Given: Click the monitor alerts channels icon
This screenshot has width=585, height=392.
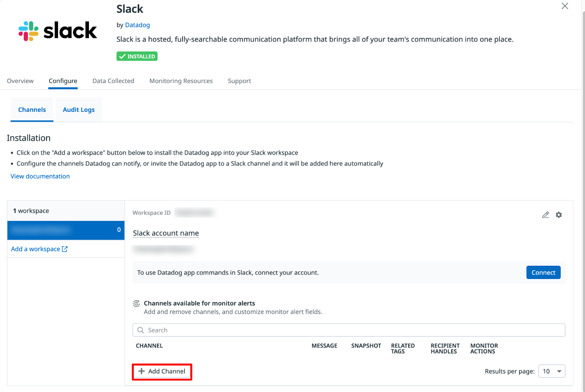Looking at the screenshot, I should click(136, 304).
